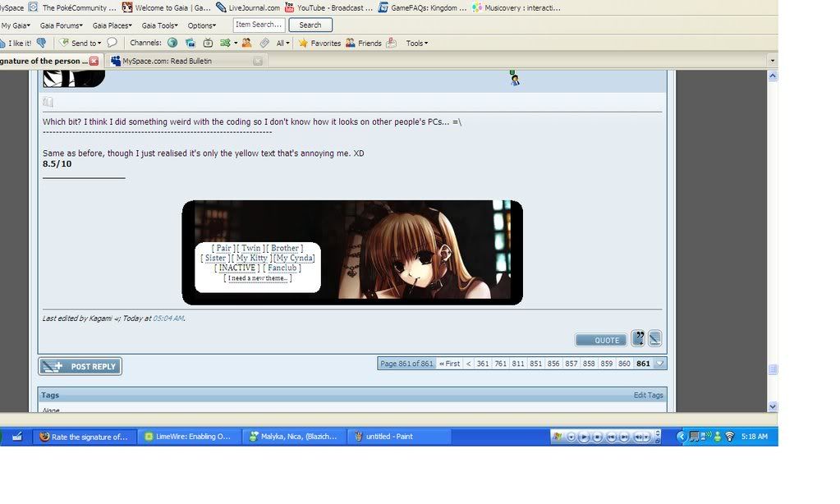Expand the tab list arrow at tab bar end
This screenshot has width=840, height=504.
tap(772, 61)
